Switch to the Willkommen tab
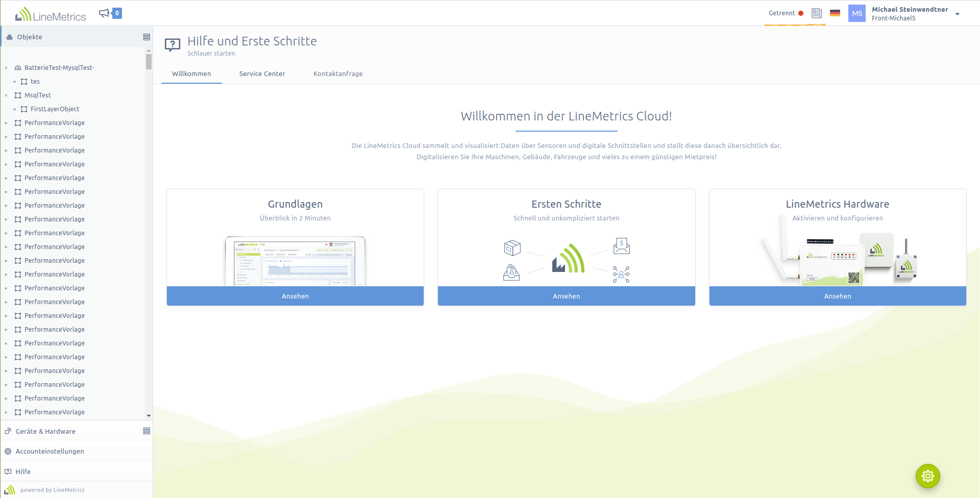Viewport: 980px width, 498px height. (191, 74)
